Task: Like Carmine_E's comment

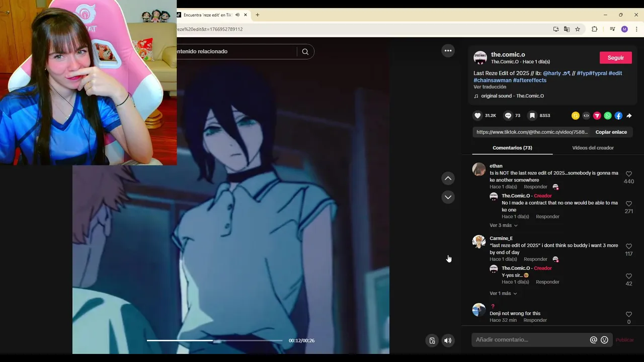Action: (x=629, y=246)
